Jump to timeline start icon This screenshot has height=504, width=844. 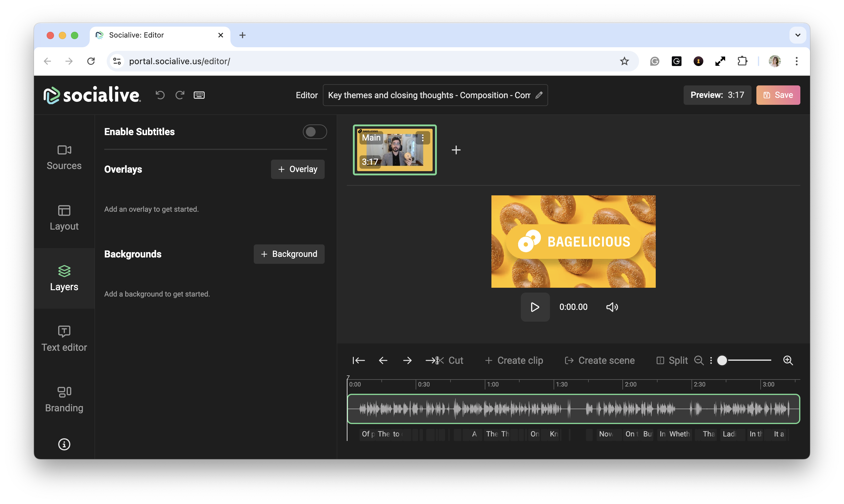[x=359, y=360]
